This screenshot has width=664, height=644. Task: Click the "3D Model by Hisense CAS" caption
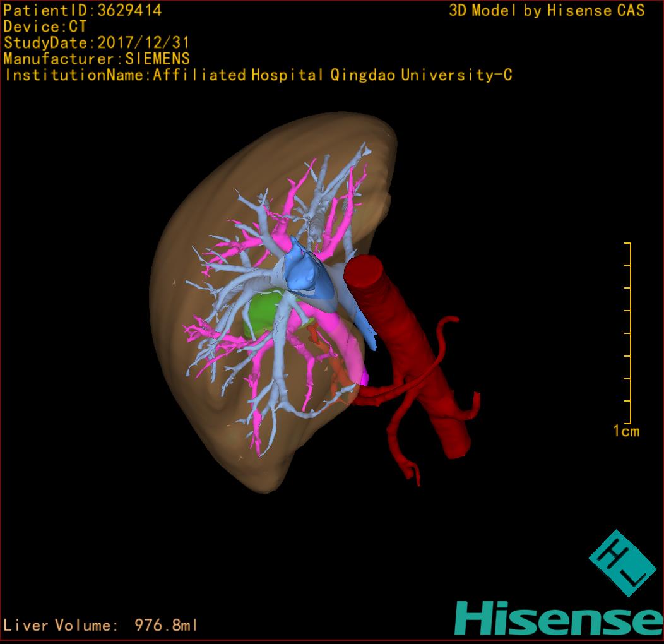(547, 10)
